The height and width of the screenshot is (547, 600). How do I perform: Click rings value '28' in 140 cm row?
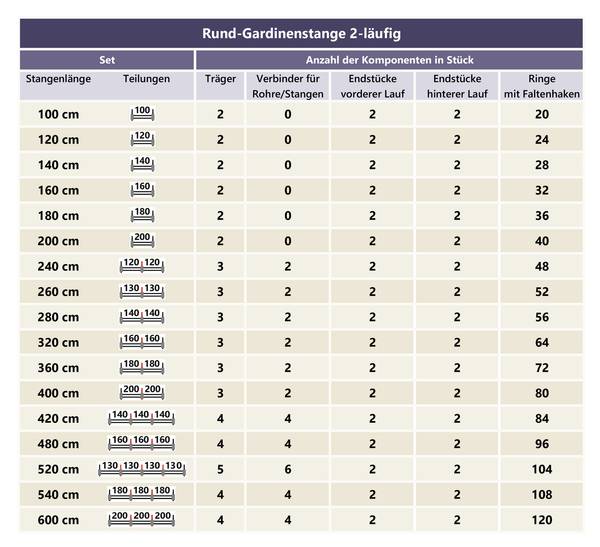542,165
